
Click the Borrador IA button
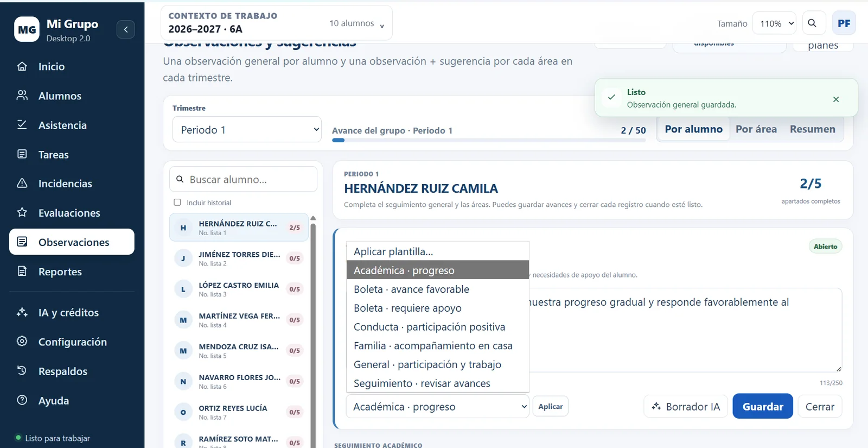(x=686, y=406)
